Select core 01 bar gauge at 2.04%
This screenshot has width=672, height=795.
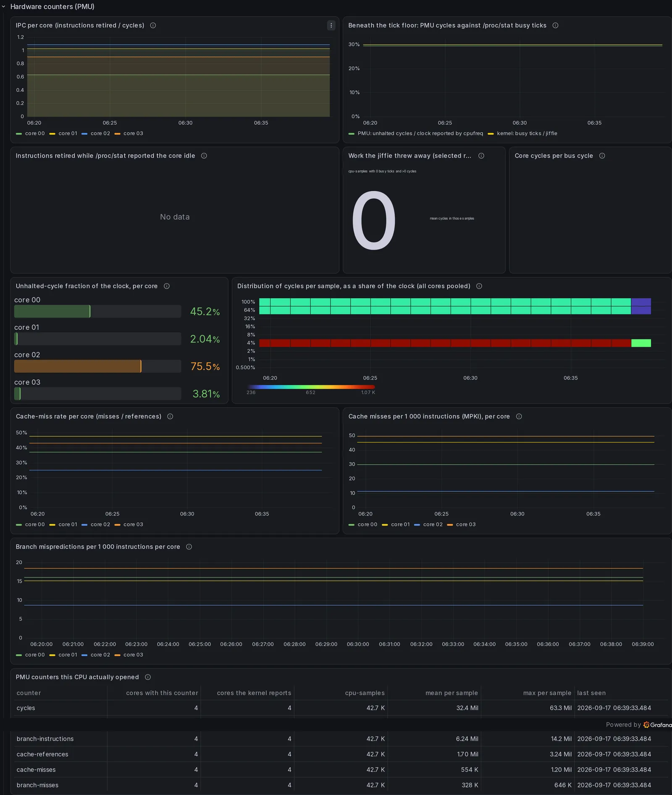click(97, 339)
